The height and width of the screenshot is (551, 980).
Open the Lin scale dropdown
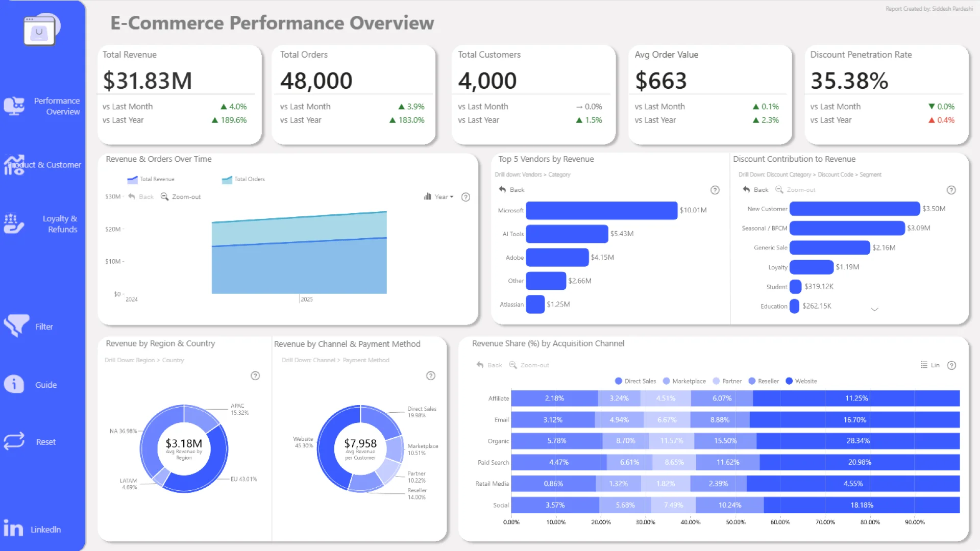[930, 365]
